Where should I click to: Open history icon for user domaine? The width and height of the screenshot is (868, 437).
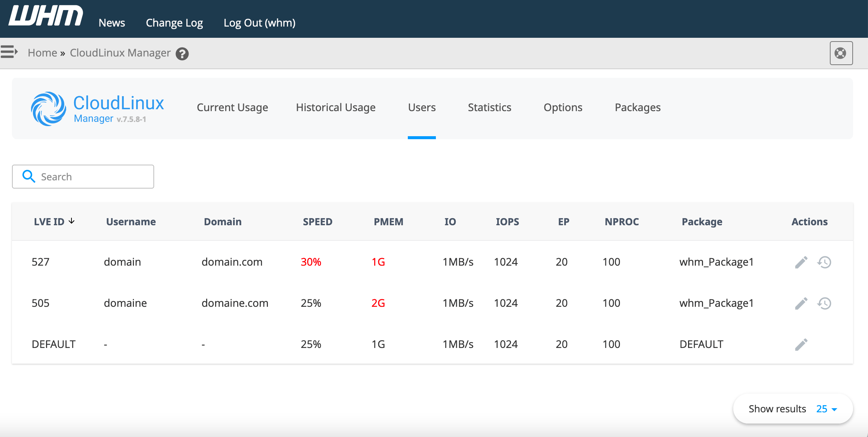pyautogui.click(x=824, y=303)
